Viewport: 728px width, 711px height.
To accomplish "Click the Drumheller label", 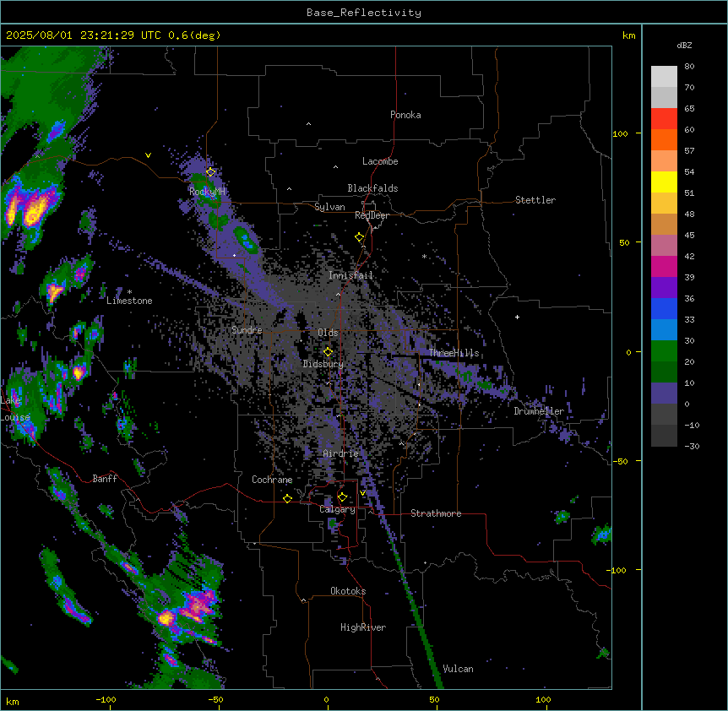I will pyautogui.click(x=539, y=411).
